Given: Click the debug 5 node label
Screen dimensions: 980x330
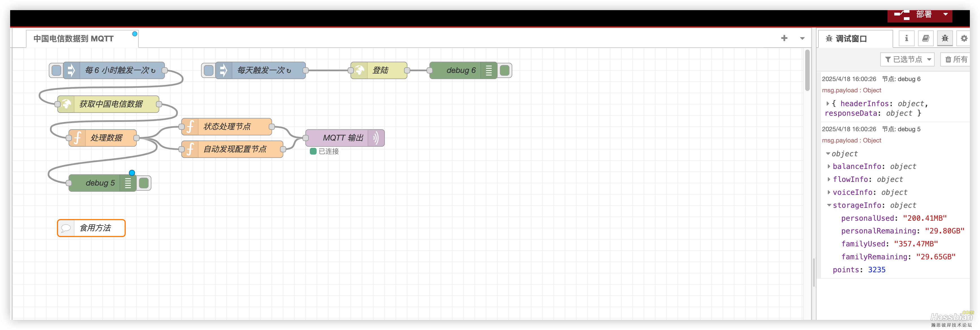Looking at the screenshot, I should pyautogui.click(x=100, y=183).
